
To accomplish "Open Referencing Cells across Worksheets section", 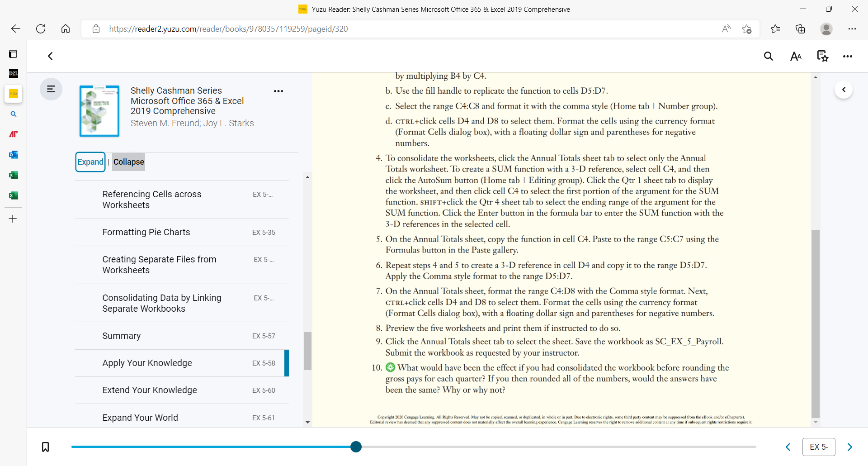I will click(182, 200).
